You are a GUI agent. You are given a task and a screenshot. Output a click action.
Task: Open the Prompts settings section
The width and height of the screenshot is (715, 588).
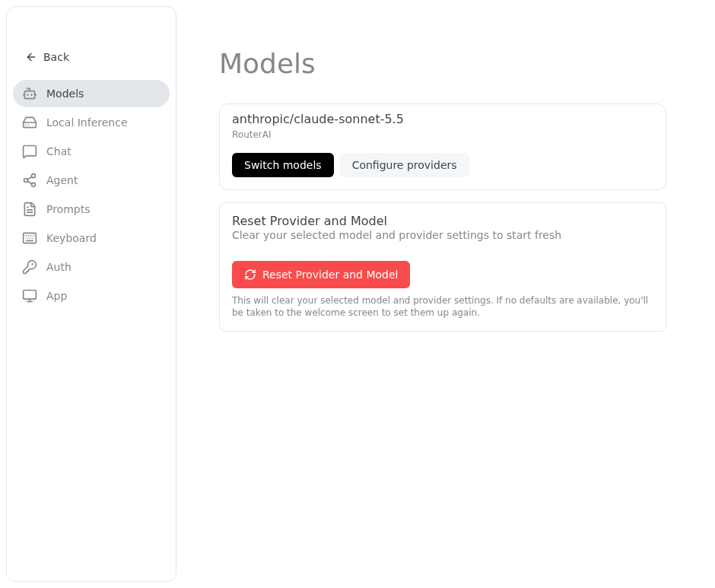click(91, 209)
